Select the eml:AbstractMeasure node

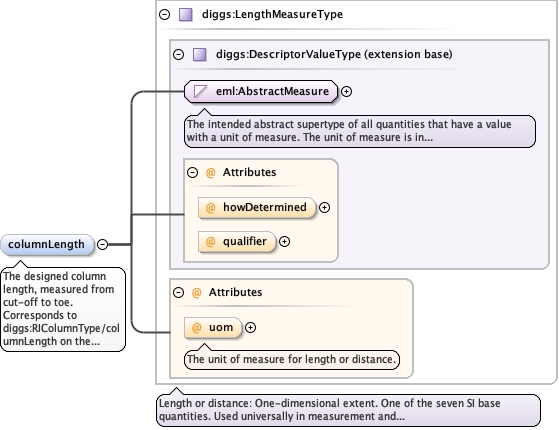click(261, 92)
